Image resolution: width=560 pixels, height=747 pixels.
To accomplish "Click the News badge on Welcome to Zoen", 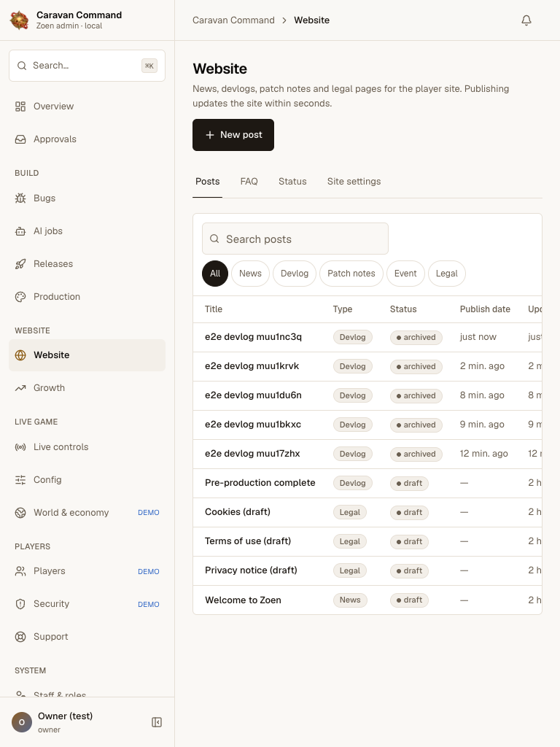I will click(x=350, y=600).
